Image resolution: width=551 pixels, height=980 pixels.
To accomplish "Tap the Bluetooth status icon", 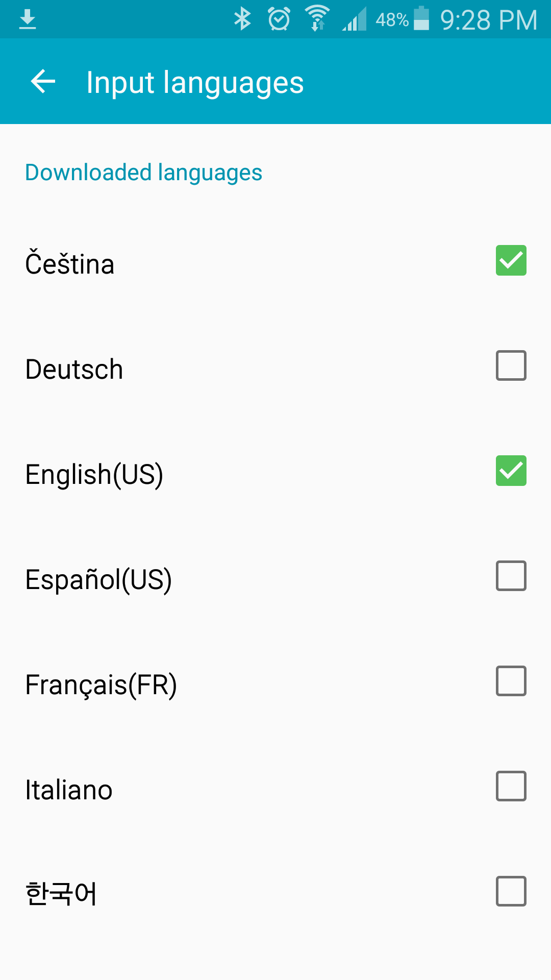I will coord(242,19).
